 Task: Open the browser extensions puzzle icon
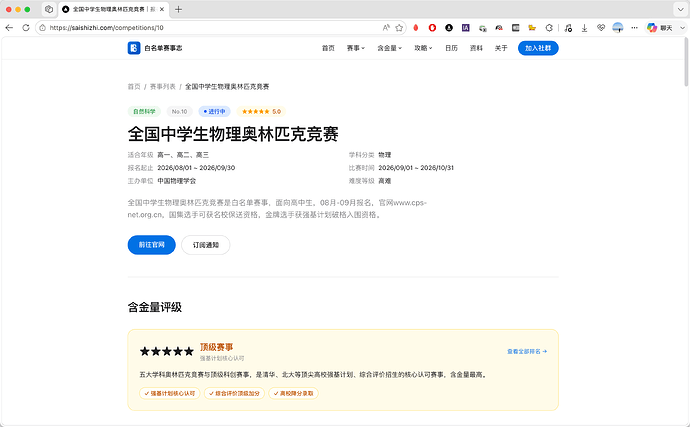tap(549, 28)
